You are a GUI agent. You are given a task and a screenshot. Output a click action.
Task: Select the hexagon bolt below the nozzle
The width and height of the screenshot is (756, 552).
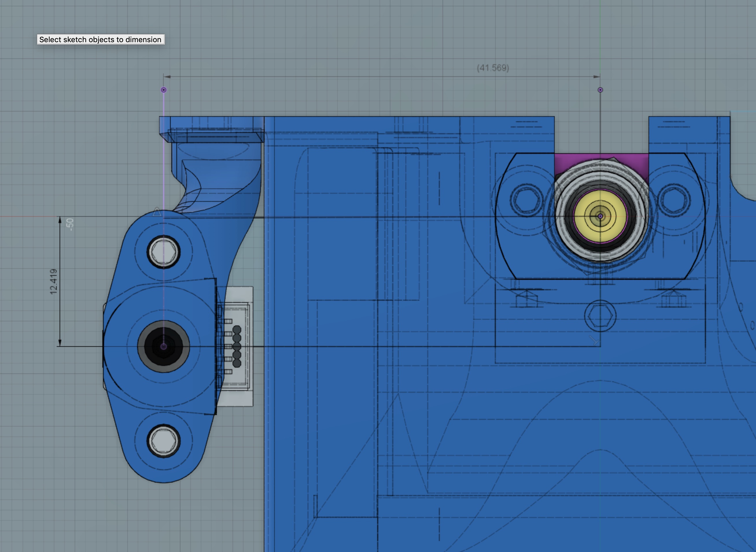[x=600, y=316]
